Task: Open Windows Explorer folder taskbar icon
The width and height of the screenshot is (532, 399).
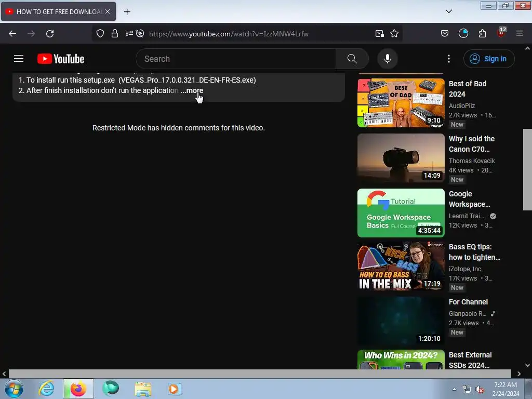Action: [x=143, y=389]
